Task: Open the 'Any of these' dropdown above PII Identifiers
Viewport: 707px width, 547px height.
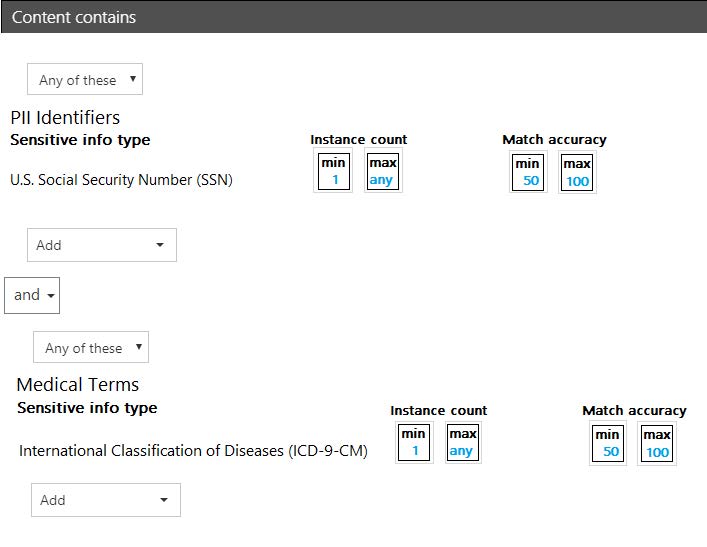Action: (85, 80)
